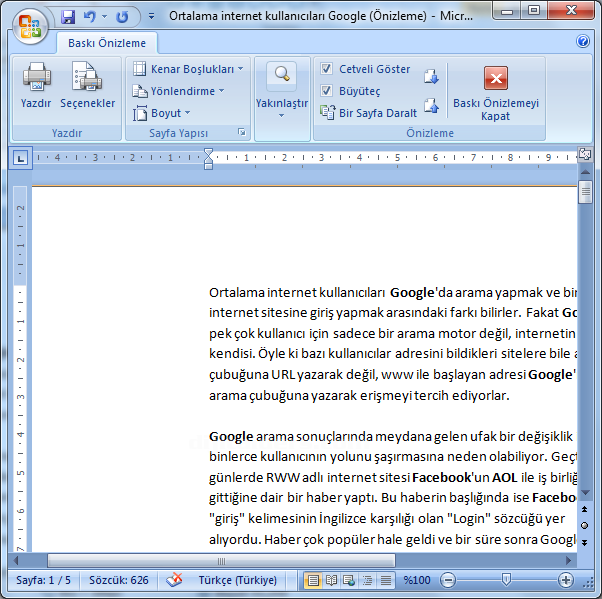Switch to Full Screen Reading view
The height and width of the screenshot is (599, 602).
click(x=331, y=580)
